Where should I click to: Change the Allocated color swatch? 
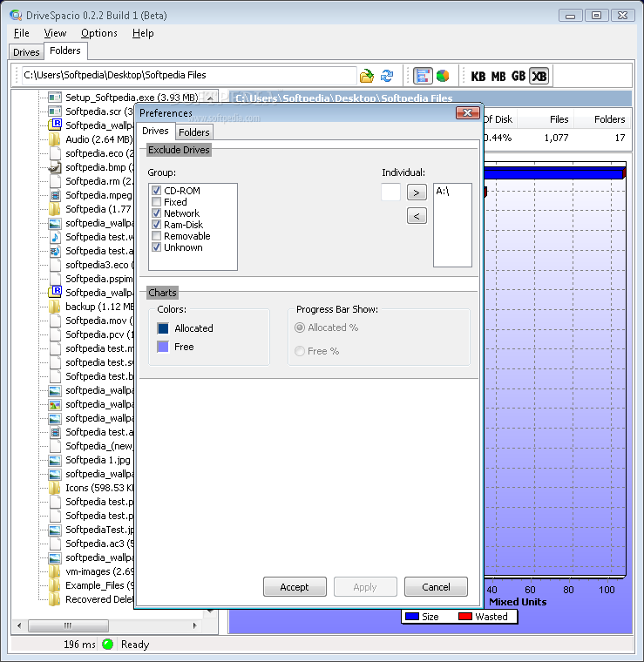[163, 328]
